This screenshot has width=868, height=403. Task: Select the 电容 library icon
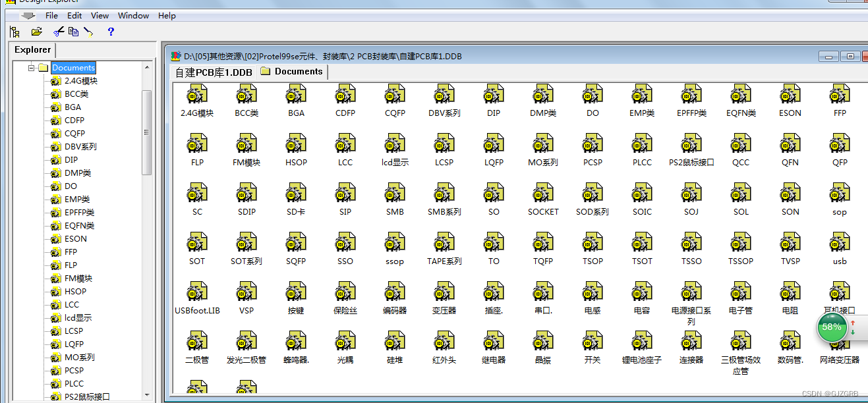point(642,292)
